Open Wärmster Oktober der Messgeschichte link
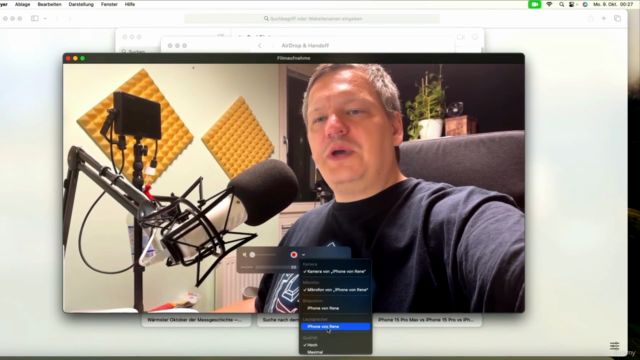640x360 pixels. pyautogui.click(x=196, y=320)
